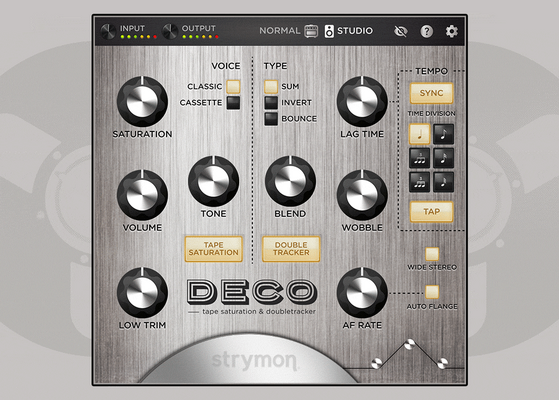559x400 pixels.
Task: Click the SATURATION knob
Action: (x=142, y=101)
